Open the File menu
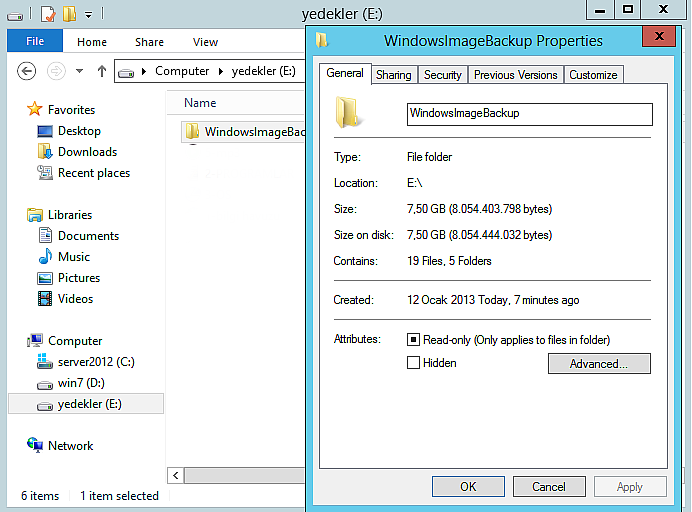The width and height of the screenshot is (692, 512). pos(35,41)
